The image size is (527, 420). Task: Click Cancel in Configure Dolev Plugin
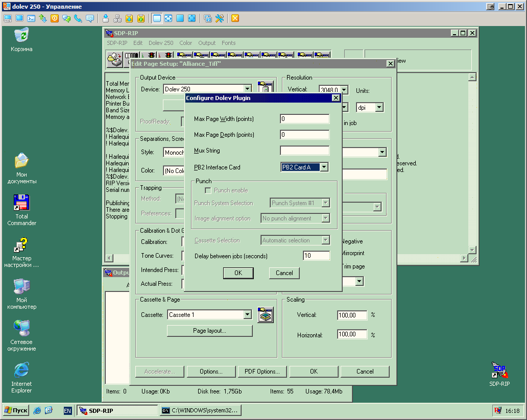[284, 273]
